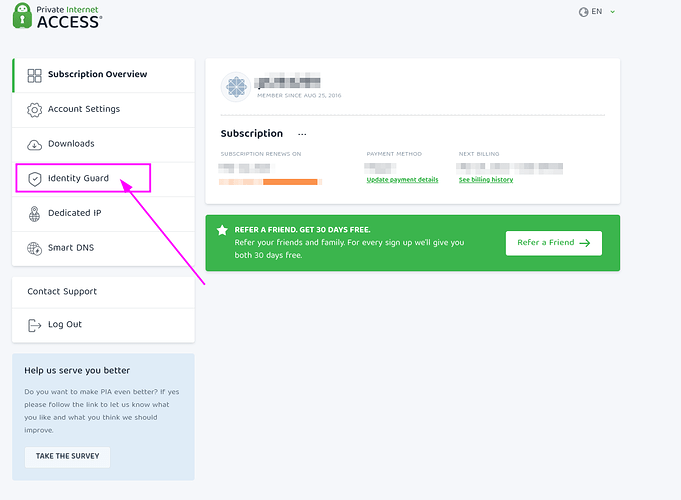Click the "NEXT BILLING" label
The height and width of the screenshot is (500, 681).
click(x=479, y=154)
